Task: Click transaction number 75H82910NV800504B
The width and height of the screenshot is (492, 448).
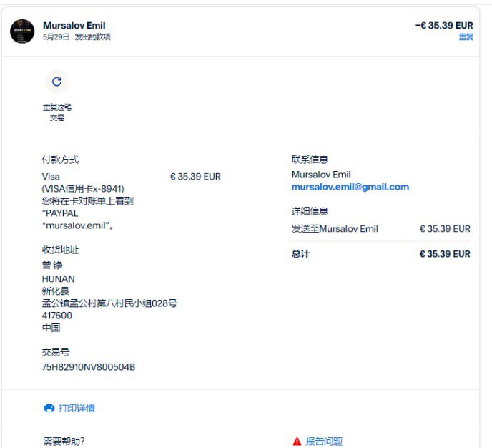Action: 89,367
